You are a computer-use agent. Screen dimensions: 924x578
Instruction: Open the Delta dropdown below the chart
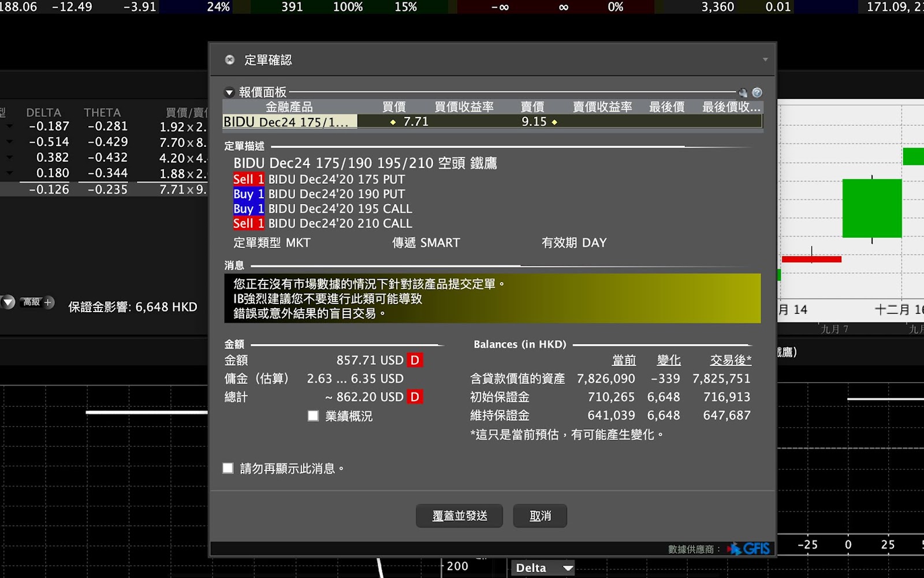(x=542, y=568)
